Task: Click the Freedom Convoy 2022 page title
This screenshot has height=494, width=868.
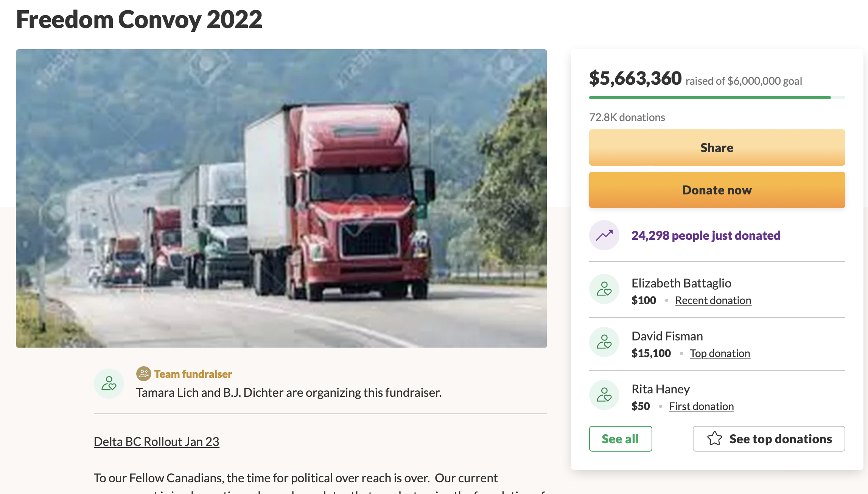Action: point(139,19)
